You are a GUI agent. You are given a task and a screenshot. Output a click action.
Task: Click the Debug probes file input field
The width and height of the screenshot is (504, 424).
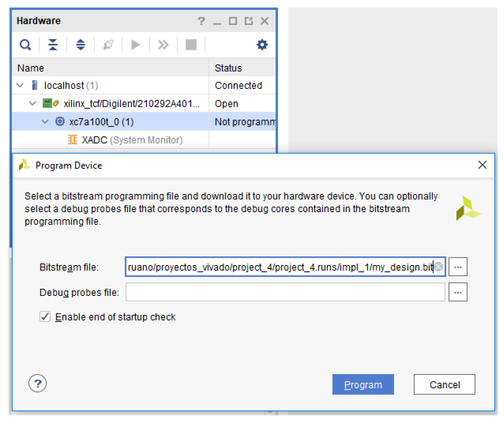285,292
